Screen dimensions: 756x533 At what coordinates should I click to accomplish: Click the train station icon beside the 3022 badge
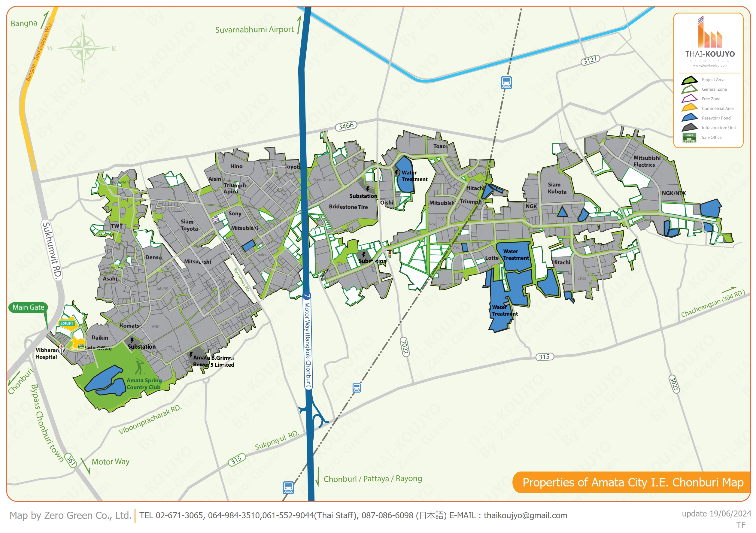click(357, 388)
